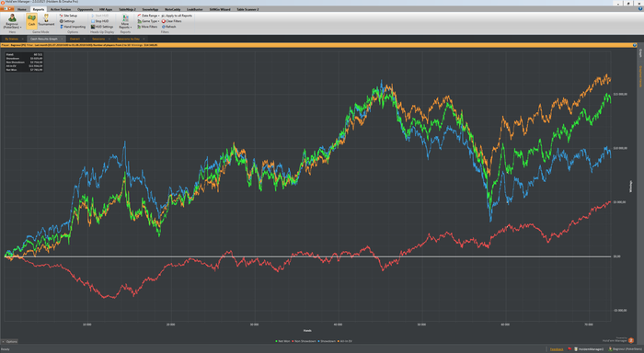This screenshot has height=353, width=644.
Task: Switch to the Opponents ribbon tab
Action: pyautogui.click(x=85, y=9)
